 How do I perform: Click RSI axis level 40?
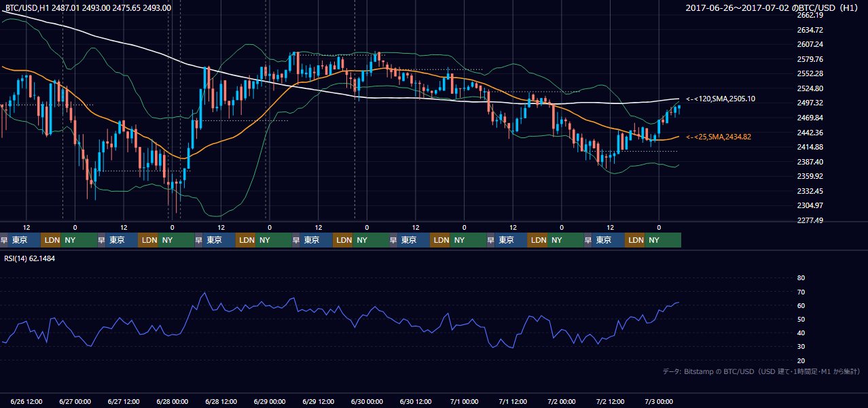tap(801, 333)
